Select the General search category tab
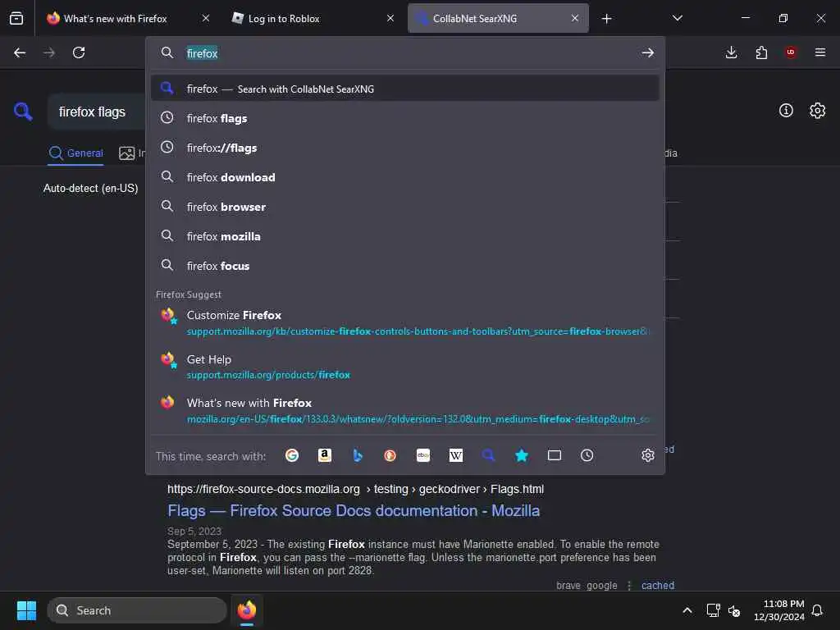 75,153
